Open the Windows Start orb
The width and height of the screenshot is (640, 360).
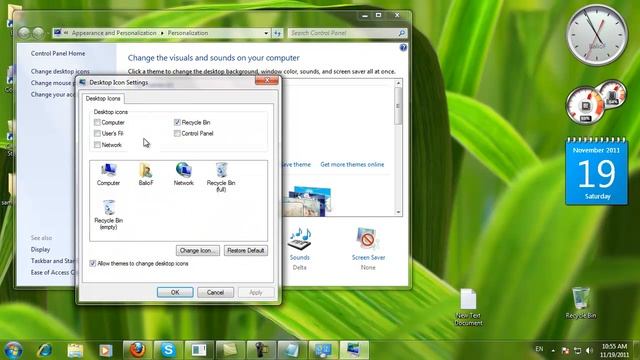coord(13,350)
